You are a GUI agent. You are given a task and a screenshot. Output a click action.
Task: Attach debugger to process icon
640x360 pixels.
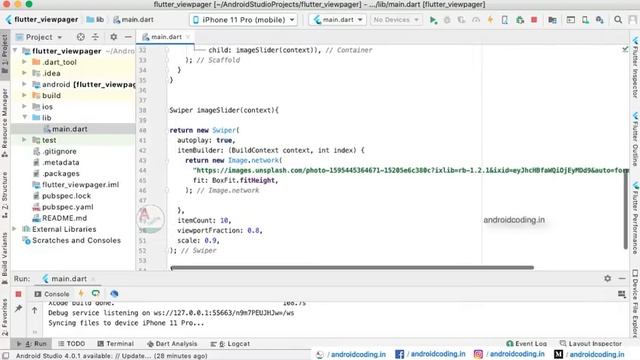(520, 20)
